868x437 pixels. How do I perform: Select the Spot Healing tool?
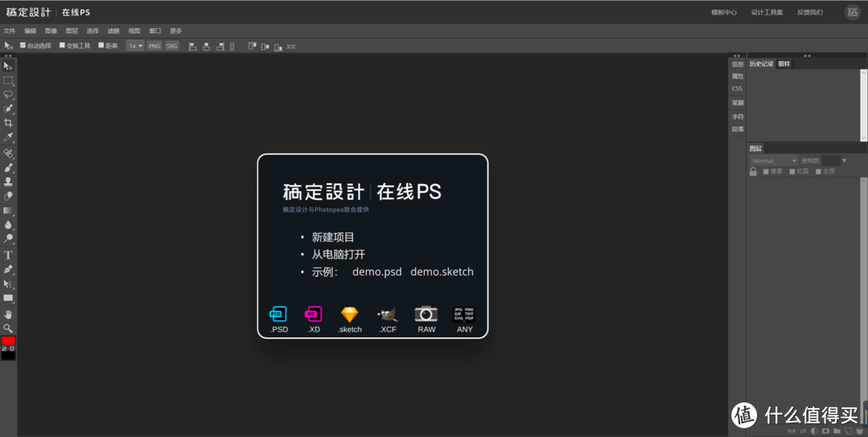pyautogui.click(x=8, y=153)
